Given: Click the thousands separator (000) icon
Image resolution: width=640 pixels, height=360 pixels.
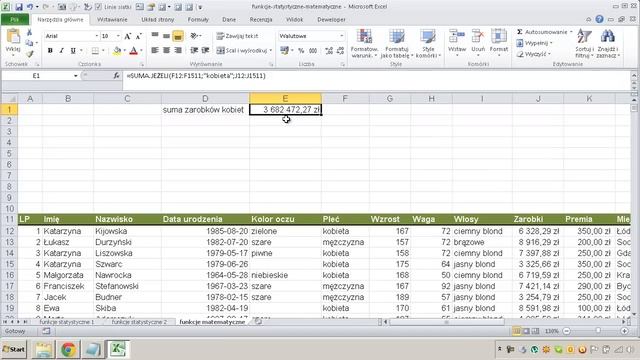Looking at the screenshot, I should (x=313, y=51).
